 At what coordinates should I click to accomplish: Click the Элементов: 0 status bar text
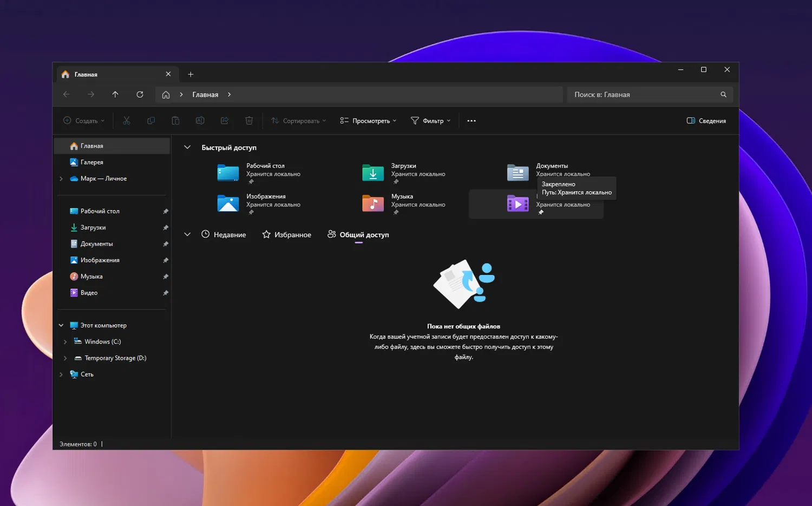78,444
